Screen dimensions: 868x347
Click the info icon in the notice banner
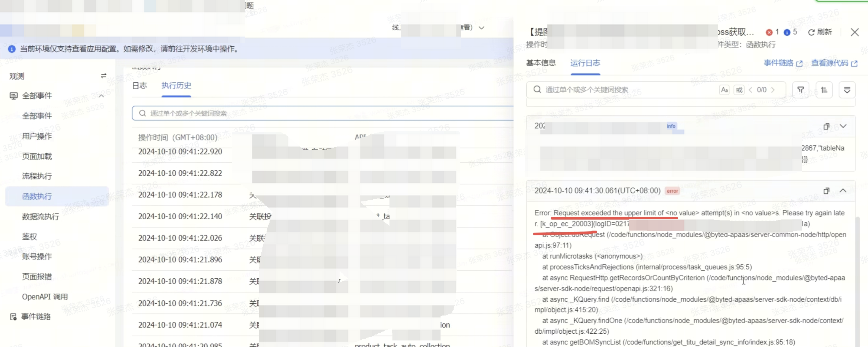pos(12,49)
